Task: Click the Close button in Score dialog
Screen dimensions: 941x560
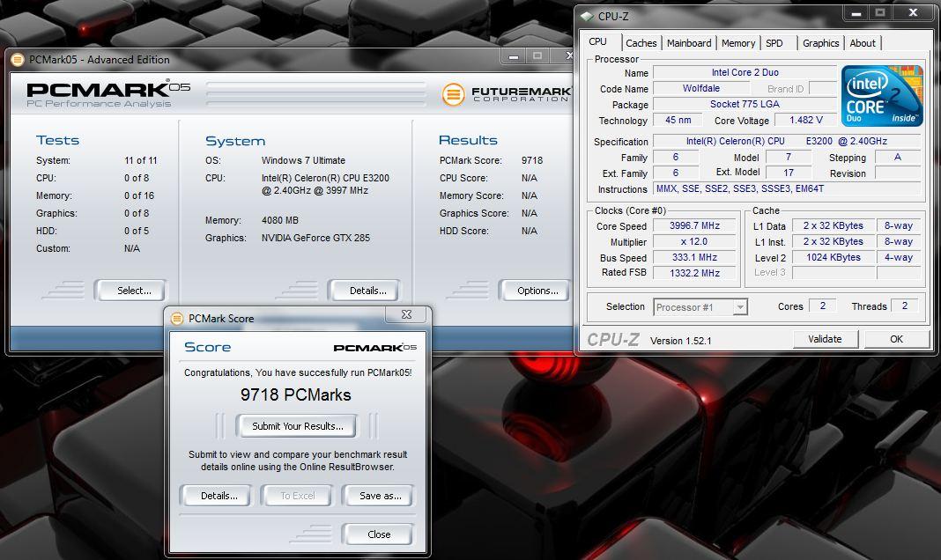Action: [x=379, y=534]
